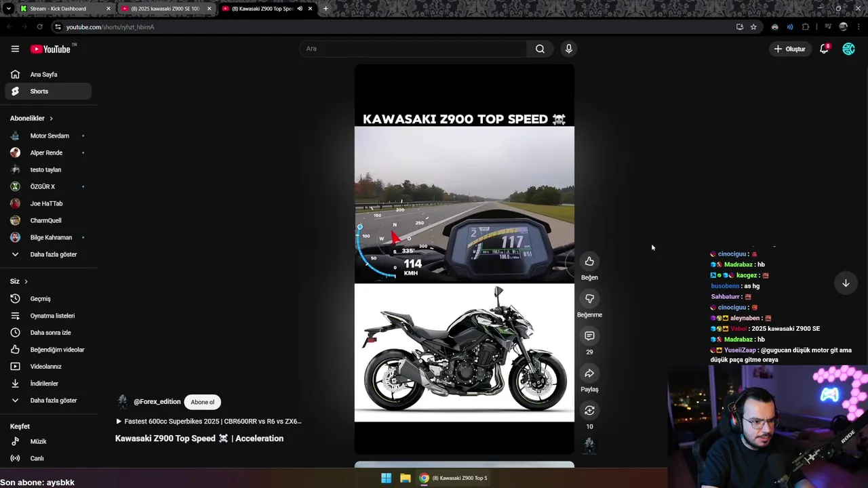Click the browser address bar URL
This screenshot has width=868, height=488.
111,27
